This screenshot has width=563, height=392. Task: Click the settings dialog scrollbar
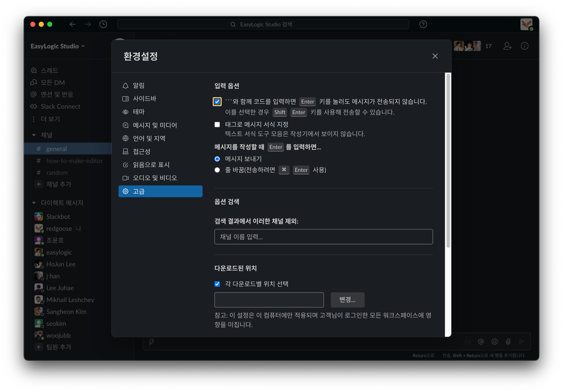(x=448, y=161)
